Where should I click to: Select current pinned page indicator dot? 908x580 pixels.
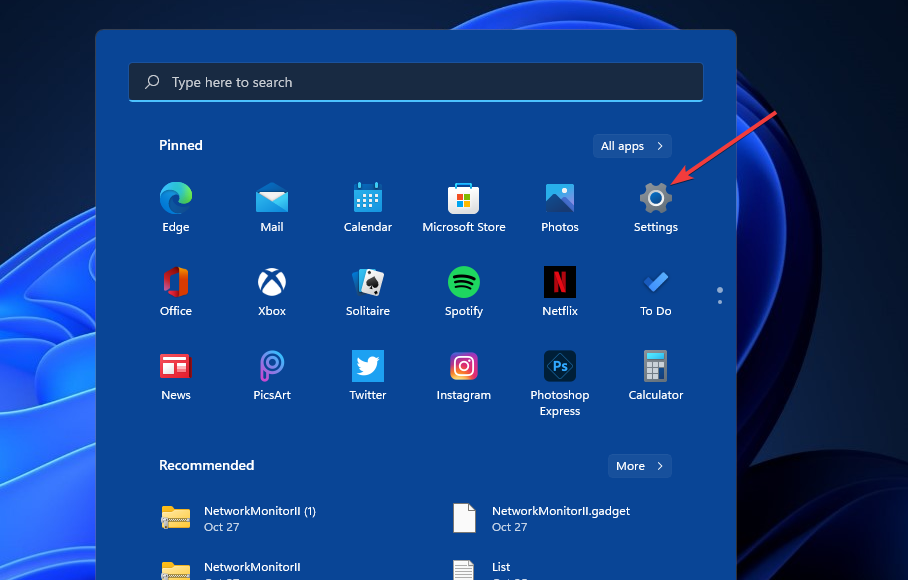click(x=720, y=290)
